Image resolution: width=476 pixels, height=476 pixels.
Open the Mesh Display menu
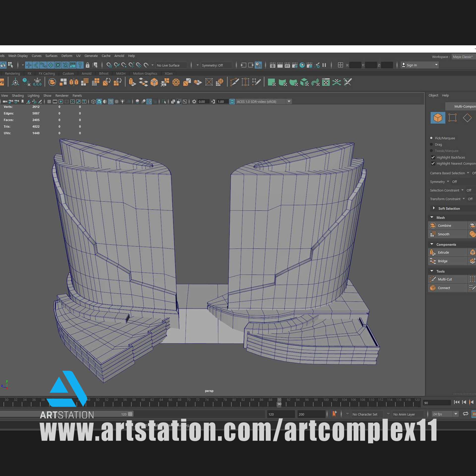coord(18,56)
